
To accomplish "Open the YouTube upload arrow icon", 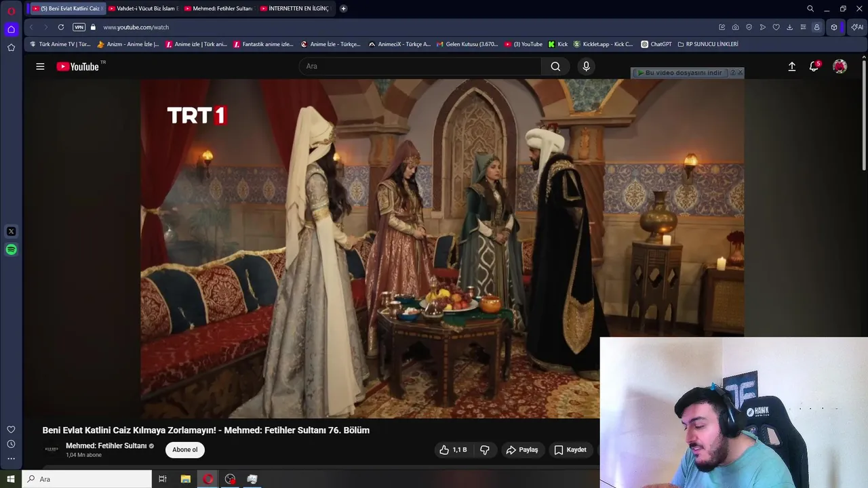I will coord(791,66).
